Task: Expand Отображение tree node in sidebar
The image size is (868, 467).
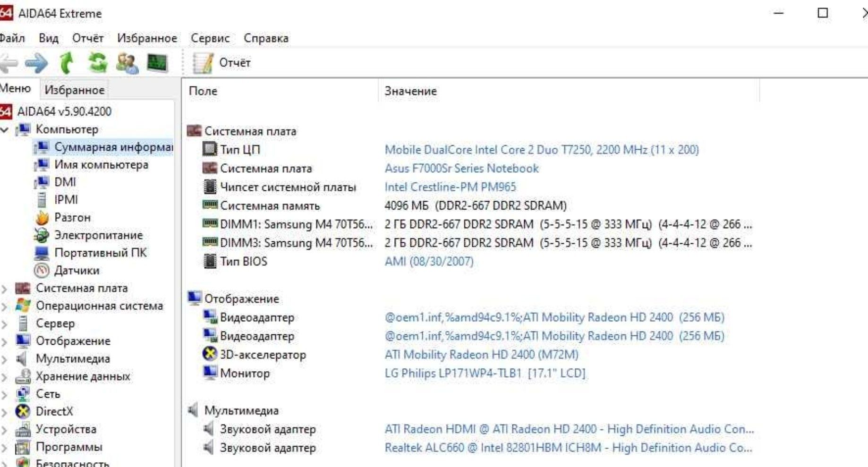Action: click(x=5, y=341)
